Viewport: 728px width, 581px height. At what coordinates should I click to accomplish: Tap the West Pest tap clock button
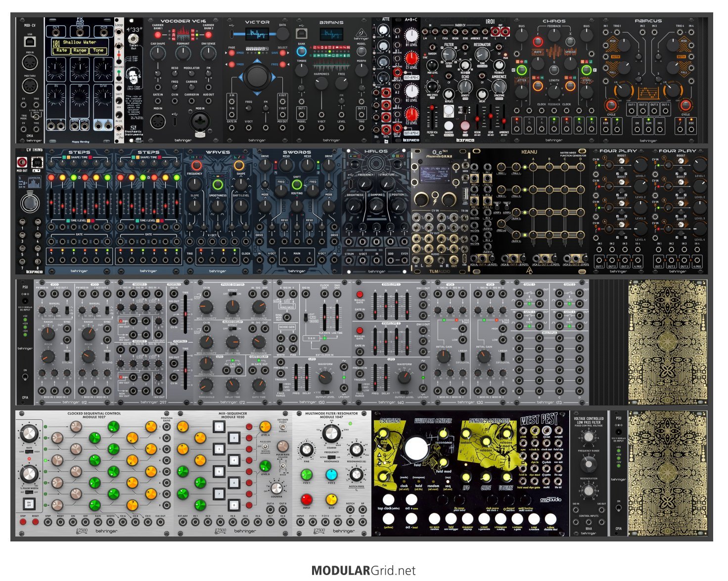388,499
